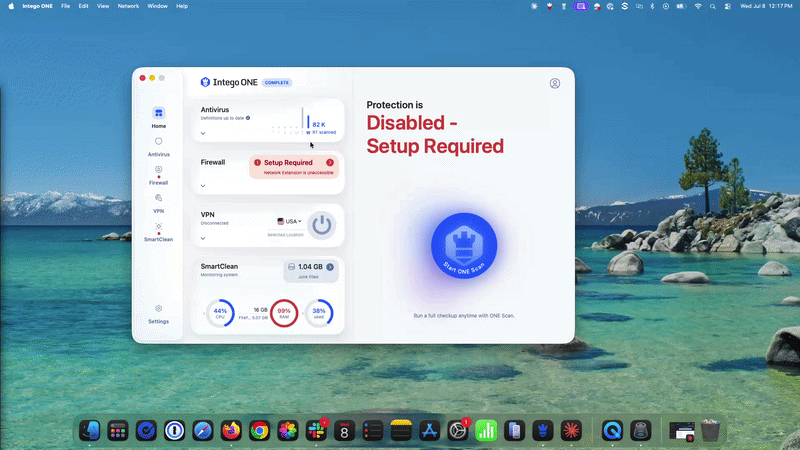Open the Window menu
Viewport: 800px width, 450px height.
(x=157, y=6)
